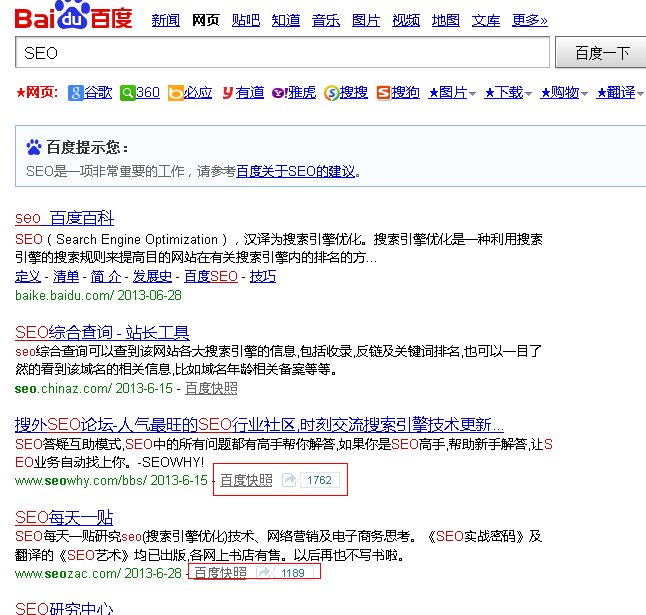
Task: Open the 技巧 sublink
Action: coord(263,276)
